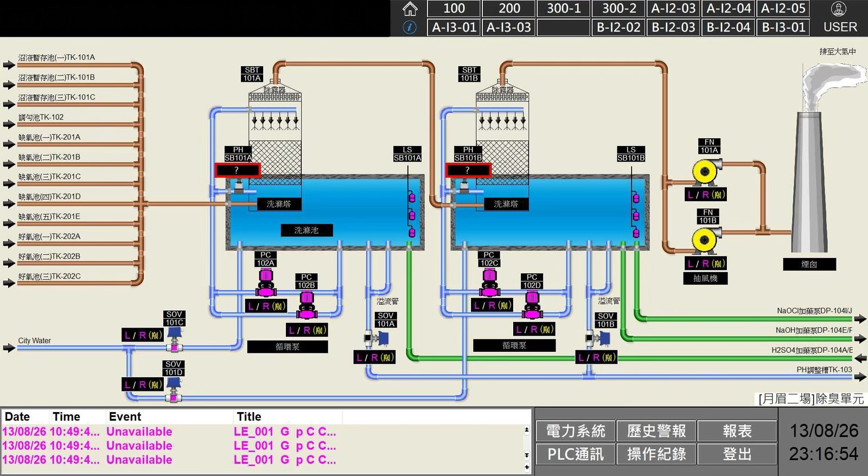Select circulation pump PC 102D
Image resolution: width=868 pixels, height=476 pixels.
pyautogui.click(x=532, y=305)
